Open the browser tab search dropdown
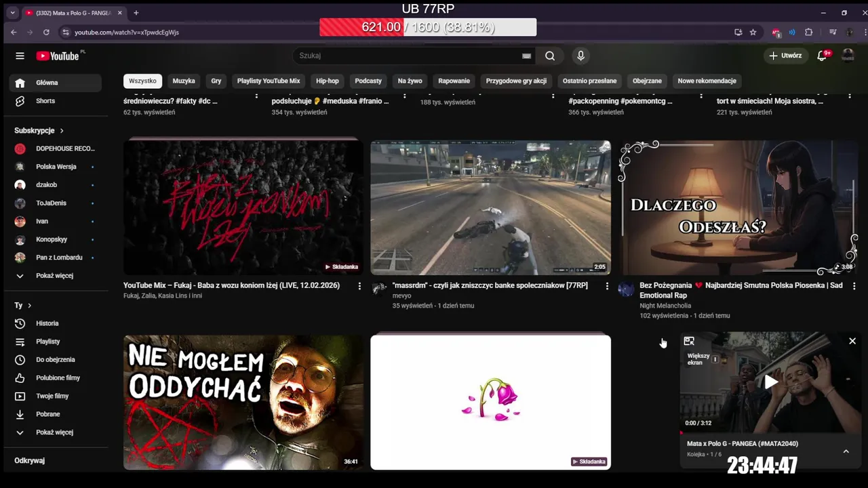 pos(12,13)
